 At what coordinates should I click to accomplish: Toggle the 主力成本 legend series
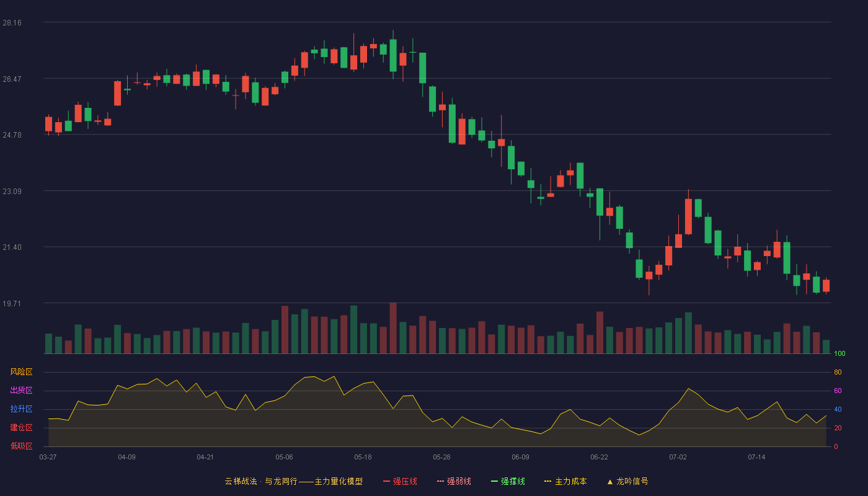click(565, 481)
